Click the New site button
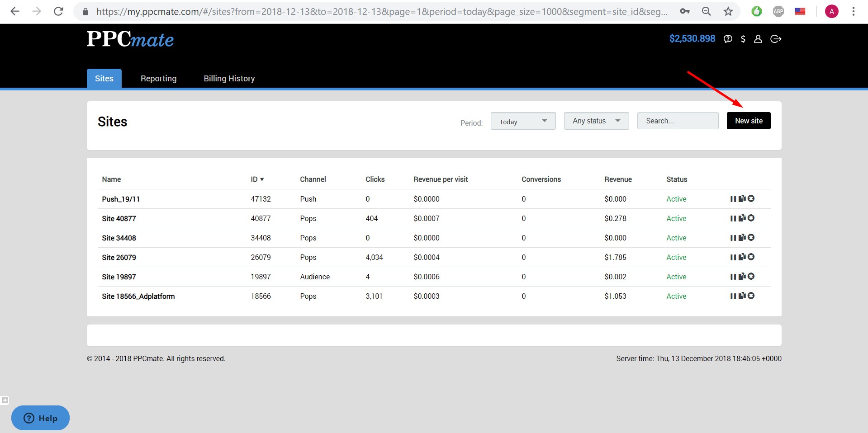868x433 pixels. click(748, 121)
